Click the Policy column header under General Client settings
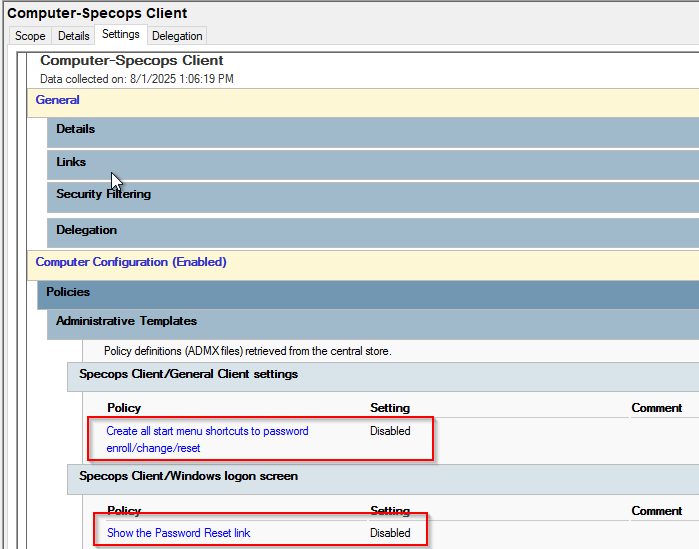Viewport: 699px width, 549px height. (x=124, y=408)
